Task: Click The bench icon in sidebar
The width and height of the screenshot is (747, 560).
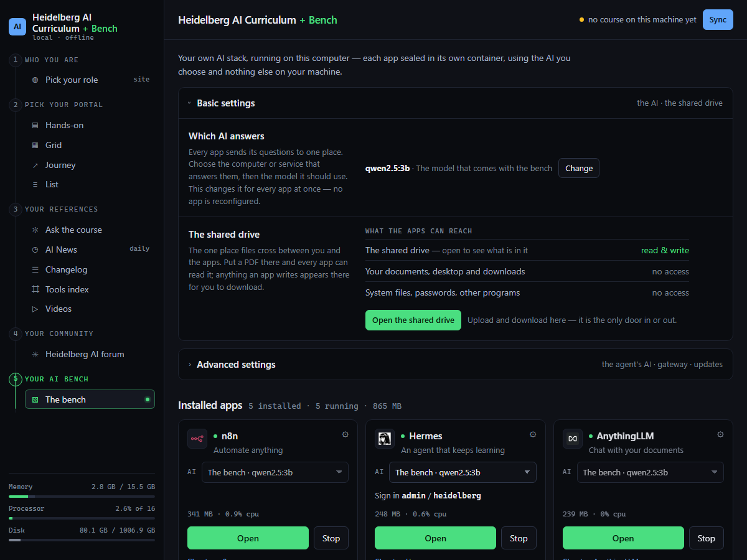Action: [35, 399]
